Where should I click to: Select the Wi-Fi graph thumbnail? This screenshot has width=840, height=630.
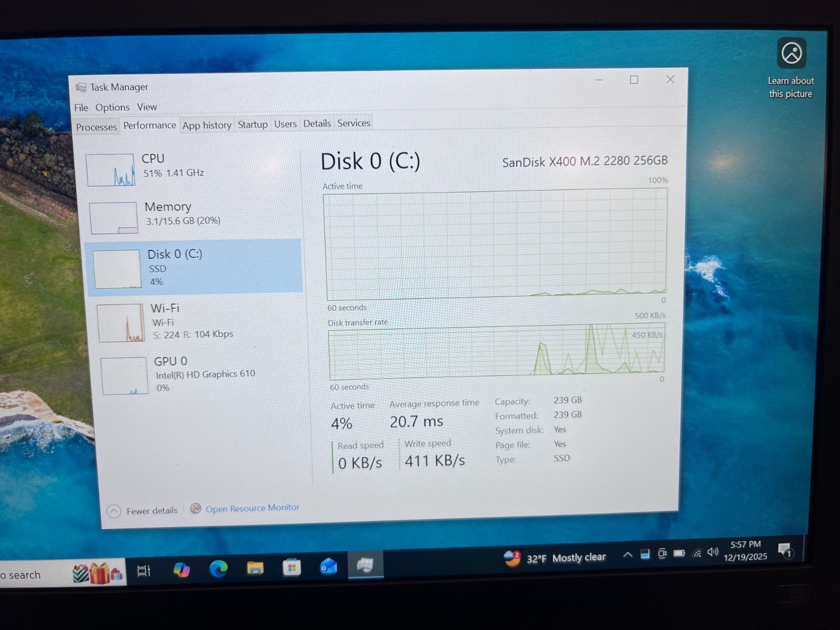pyautogui.click(x=121, y=323)
